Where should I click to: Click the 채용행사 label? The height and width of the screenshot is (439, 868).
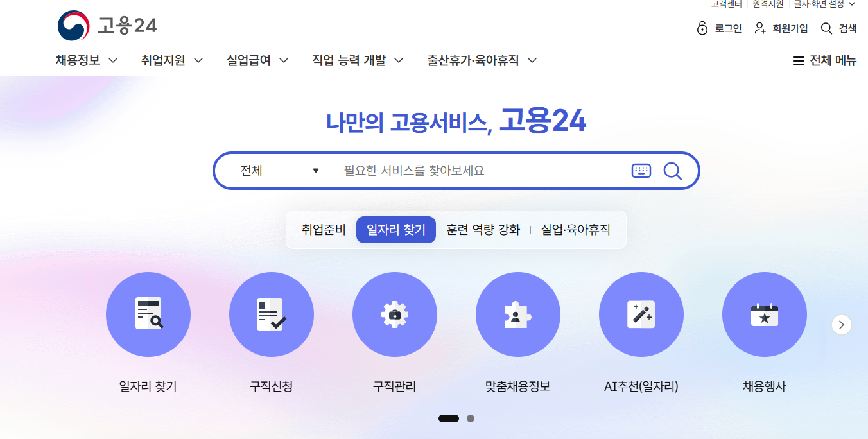point(765,386)
